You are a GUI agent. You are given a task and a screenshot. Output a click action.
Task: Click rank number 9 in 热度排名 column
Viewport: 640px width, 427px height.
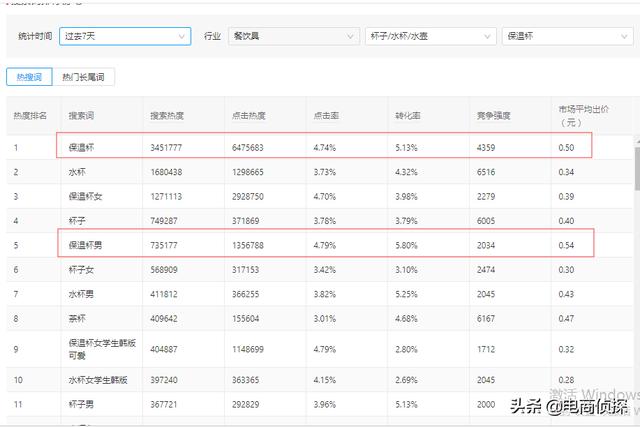click(16, 349)
